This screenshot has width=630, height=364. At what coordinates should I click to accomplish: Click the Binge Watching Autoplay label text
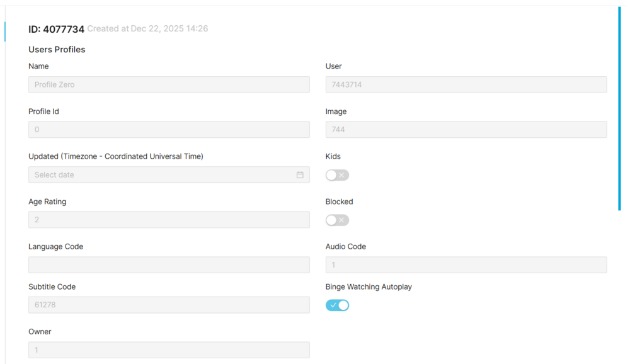point(369,287)
